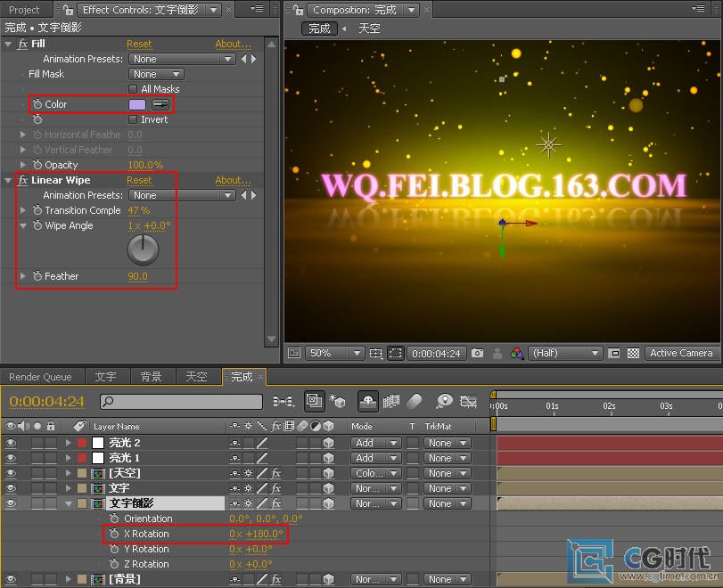Click About... for Linear Wipe
Image resolution: width=723 pixels, height=588 pixels.
(x=234, y=180)
